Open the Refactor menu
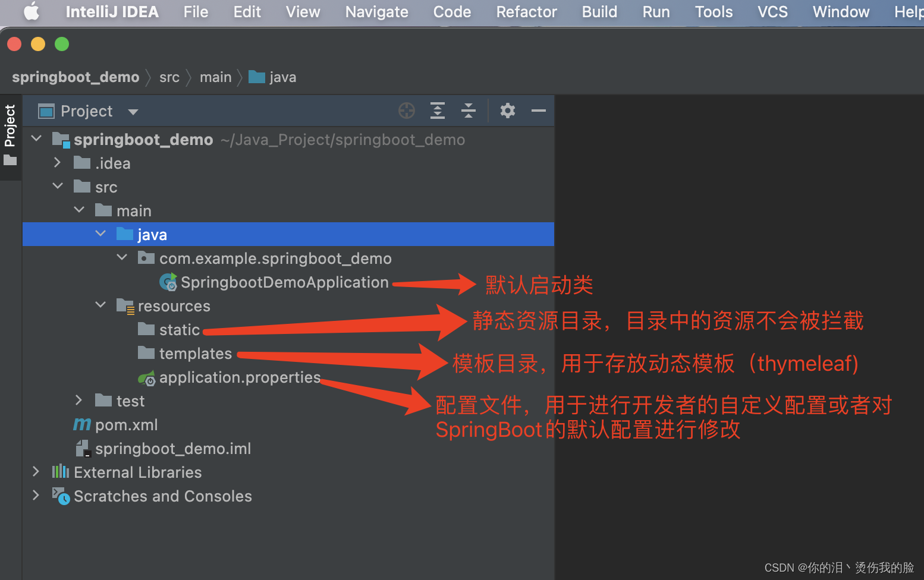The image size is (924, 580). point(526,12)
